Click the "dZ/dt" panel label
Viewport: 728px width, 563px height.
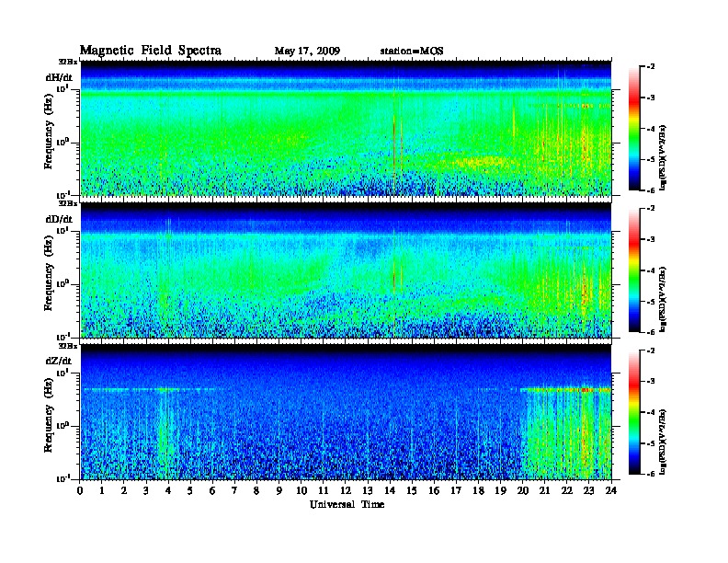click(59, 361)
